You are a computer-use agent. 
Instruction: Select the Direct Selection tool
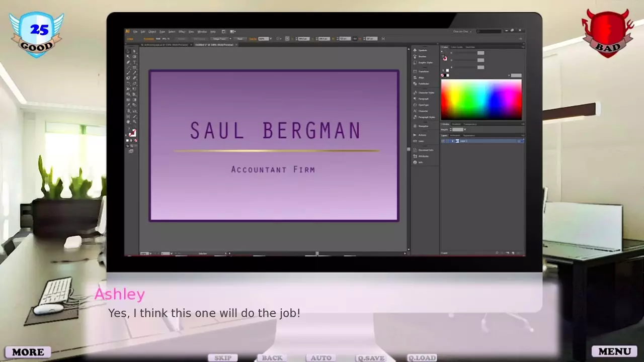pos(135,51)
